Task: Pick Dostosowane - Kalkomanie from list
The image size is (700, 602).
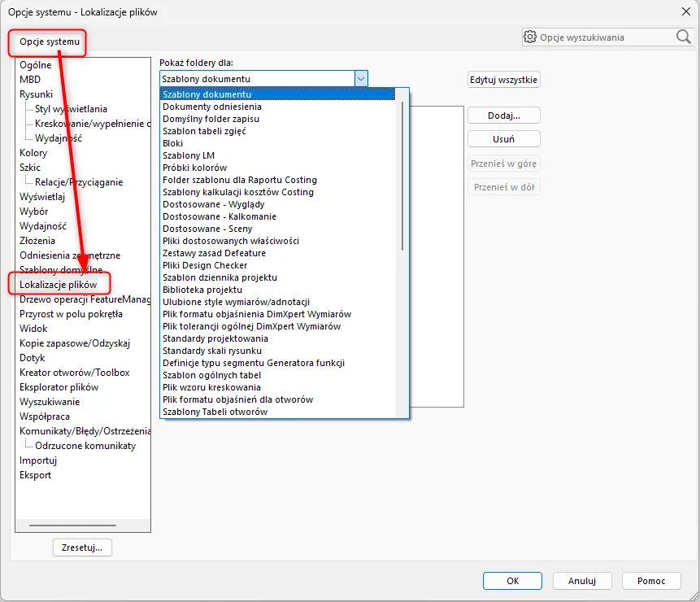Action: 278,216
